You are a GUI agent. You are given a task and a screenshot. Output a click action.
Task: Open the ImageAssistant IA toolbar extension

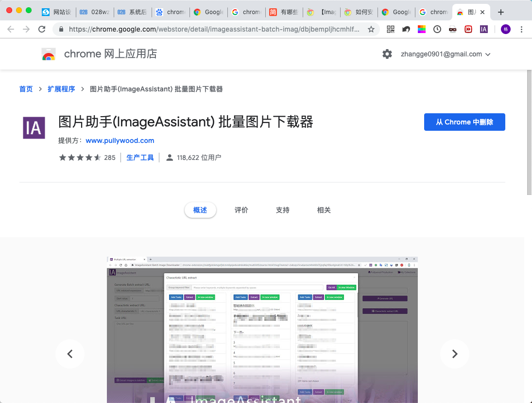point(484,29)
